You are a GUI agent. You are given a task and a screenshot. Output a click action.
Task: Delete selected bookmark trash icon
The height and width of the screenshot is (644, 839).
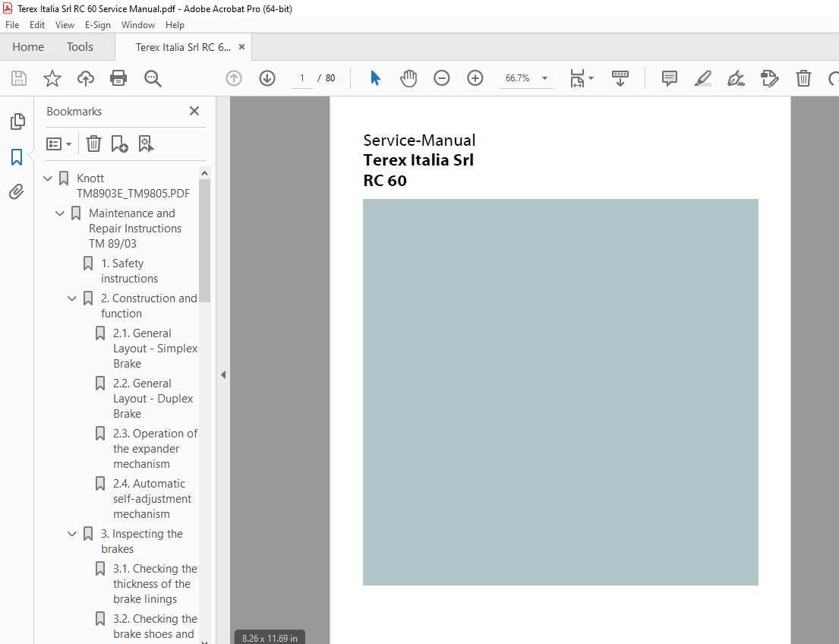[x=93, y=144]
